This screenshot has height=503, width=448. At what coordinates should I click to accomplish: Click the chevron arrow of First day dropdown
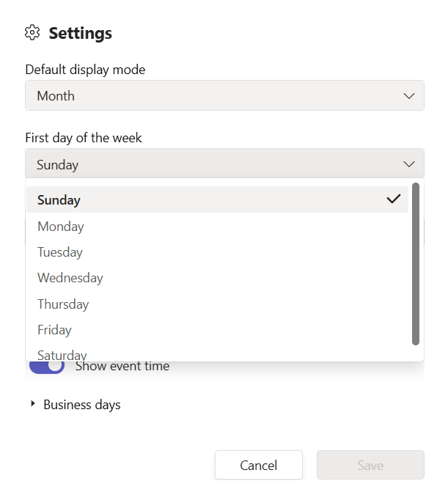click(408, 164)
